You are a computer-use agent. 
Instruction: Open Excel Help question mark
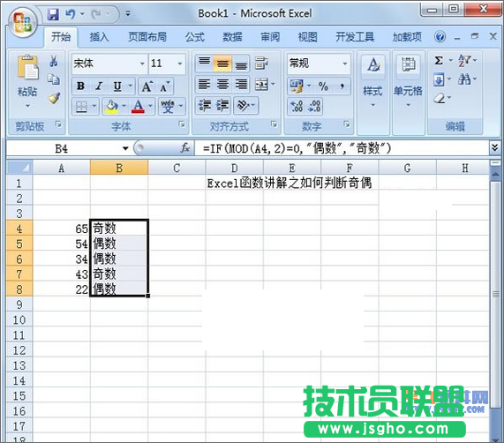[x=440, y=36]
